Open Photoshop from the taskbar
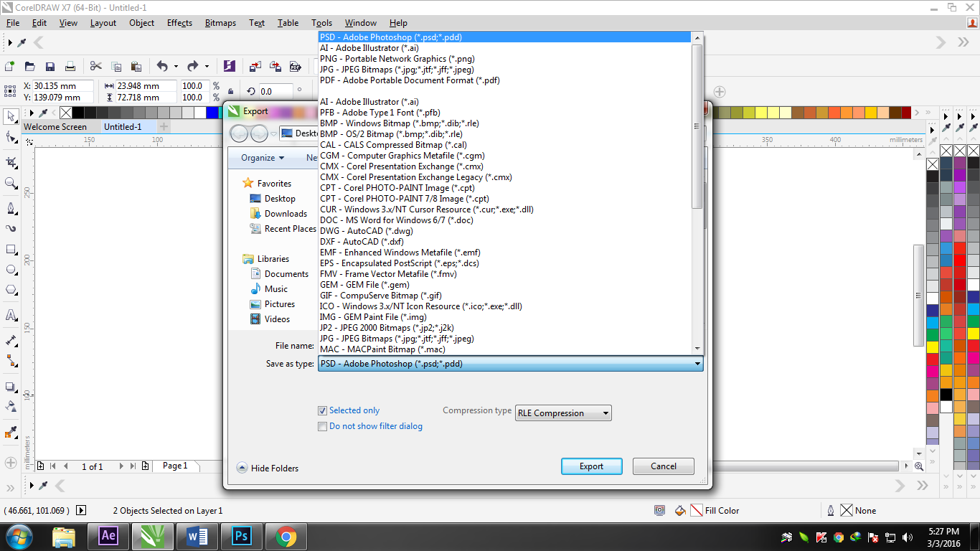 [241, 536]
